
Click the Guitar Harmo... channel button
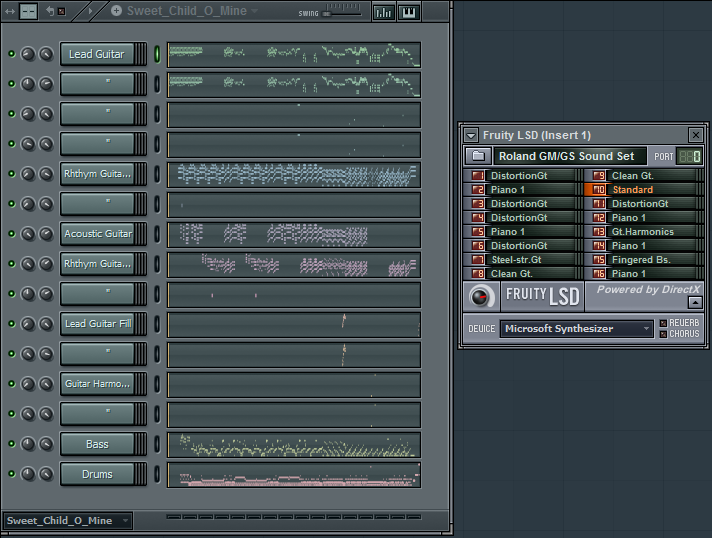tap(97, 384)
